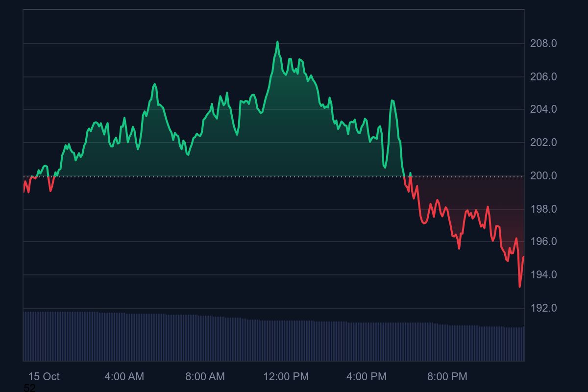588x392 pixels.
Task: Select the 206.0 price axis label
Action: click(x=543, y=77)
